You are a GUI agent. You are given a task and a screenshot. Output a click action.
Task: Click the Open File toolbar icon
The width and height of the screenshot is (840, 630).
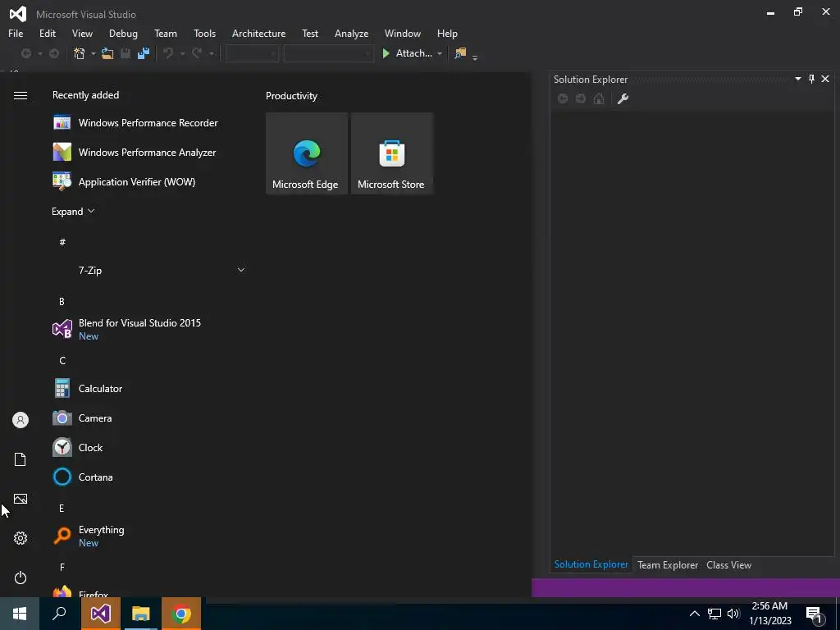(x=107, y=53)
